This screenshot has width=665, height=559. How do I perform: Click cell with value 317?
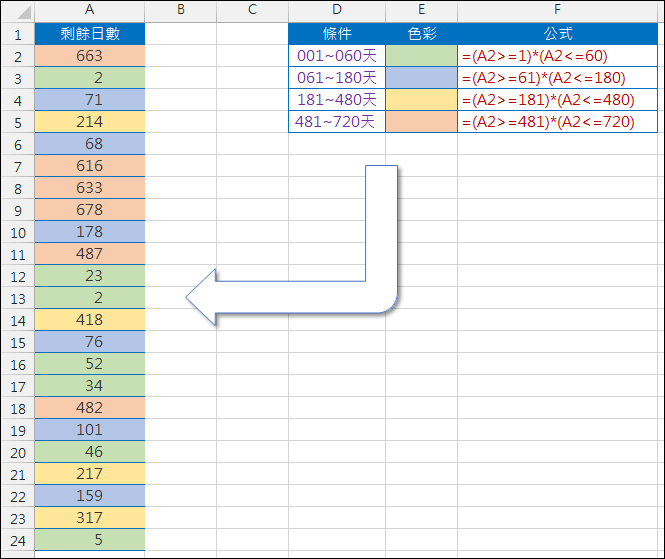click(89, 517)
